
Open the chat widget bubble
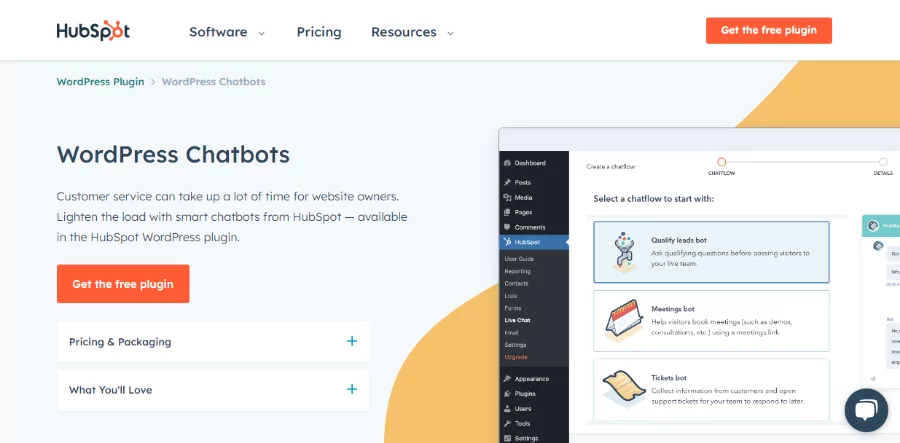(x=866, y=410)
